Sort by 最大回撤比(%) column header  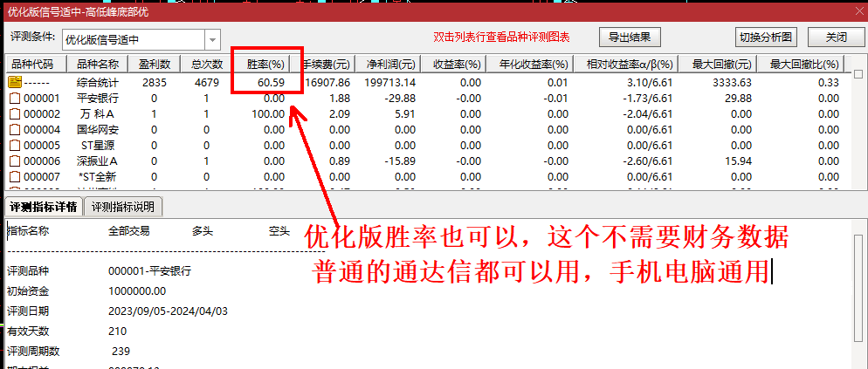pyautogui.click(x=801, y=65)
